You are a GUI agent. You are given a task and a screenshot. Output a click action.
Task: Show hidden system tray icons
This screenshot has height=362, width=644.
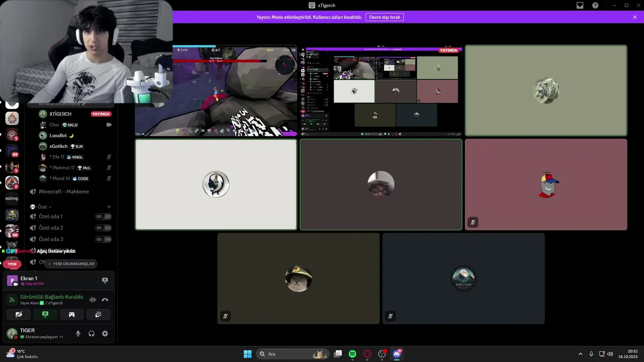click(x=580, y=354)
